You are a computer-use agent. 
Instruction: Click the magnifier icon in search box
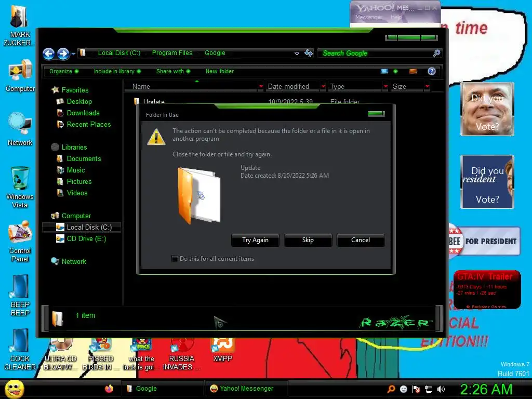click(x=436, y=53)
